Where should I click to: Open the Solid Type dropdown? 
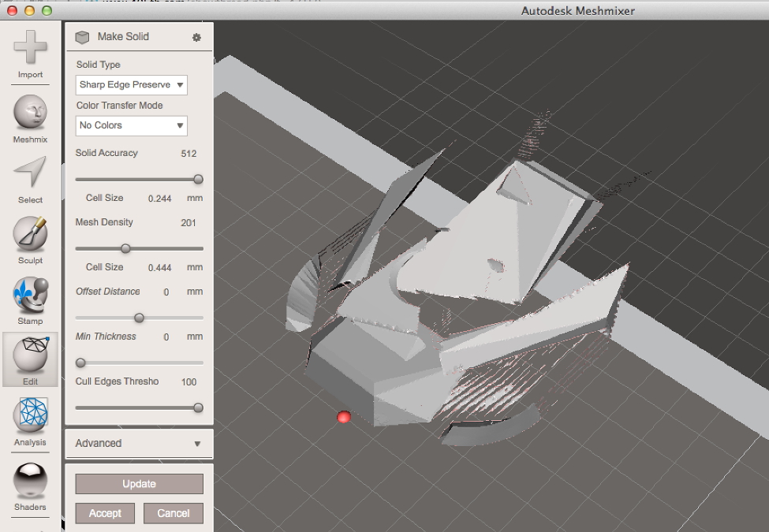131,84
